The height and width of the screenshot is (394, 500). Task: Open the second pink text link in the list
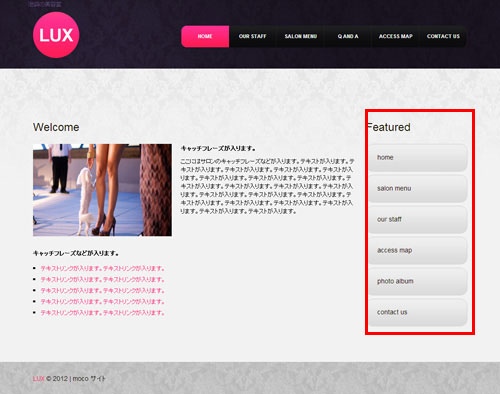(x=102, y=279)
